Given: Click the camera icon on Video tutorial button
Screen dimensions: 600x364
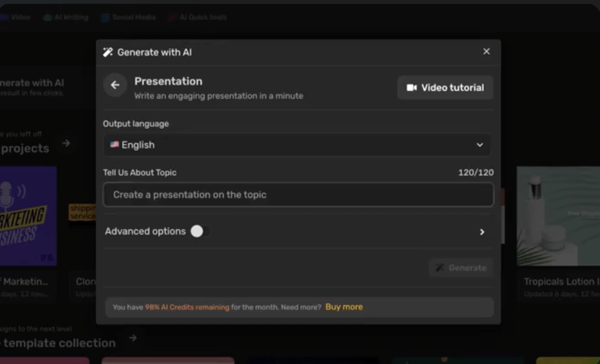Looking at the screenshot, I should [x=413, y=87].
